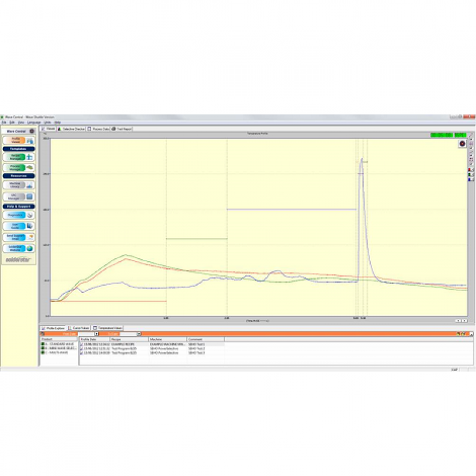This screenshot has height=476, width=476.
Task: Toggle the green channel trace visibility
Action: click(x=471, y=175)
